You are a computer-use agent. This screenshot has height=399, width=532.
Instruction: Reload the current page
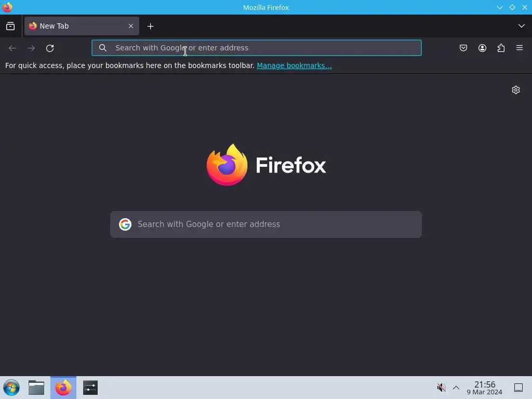(x=50, y=48)
